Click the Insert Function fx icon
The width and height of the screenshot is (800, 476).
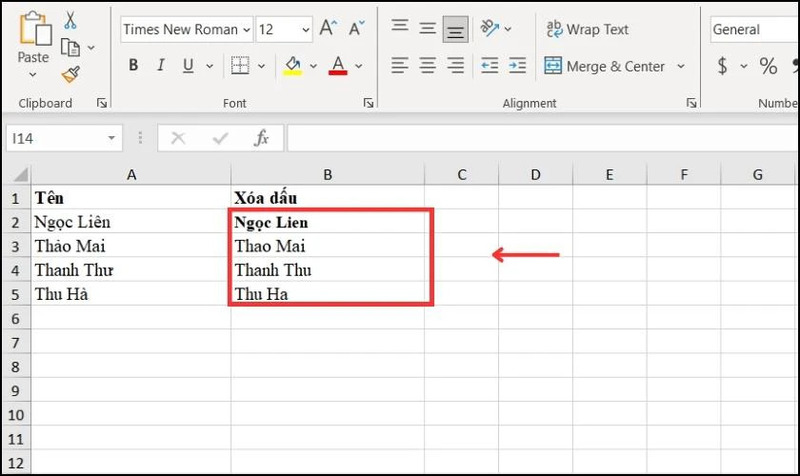point(261,138)
